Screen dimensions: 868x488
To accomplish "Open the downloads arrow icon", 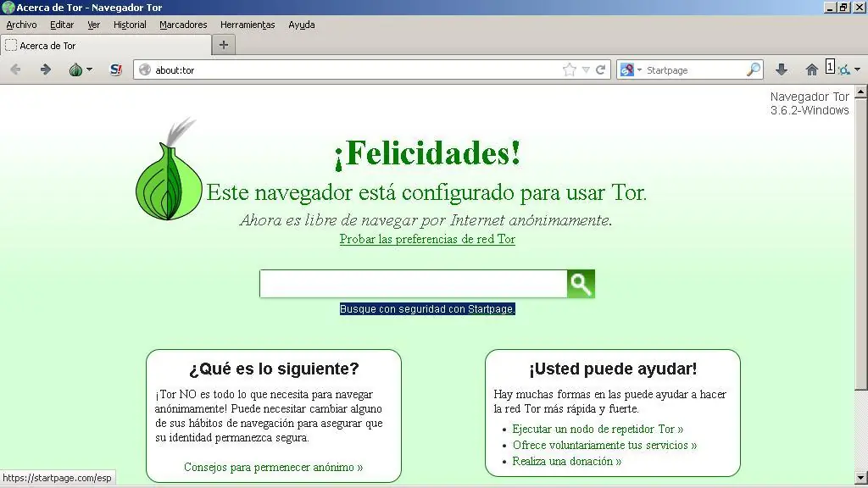I will (x=781, y=69).
